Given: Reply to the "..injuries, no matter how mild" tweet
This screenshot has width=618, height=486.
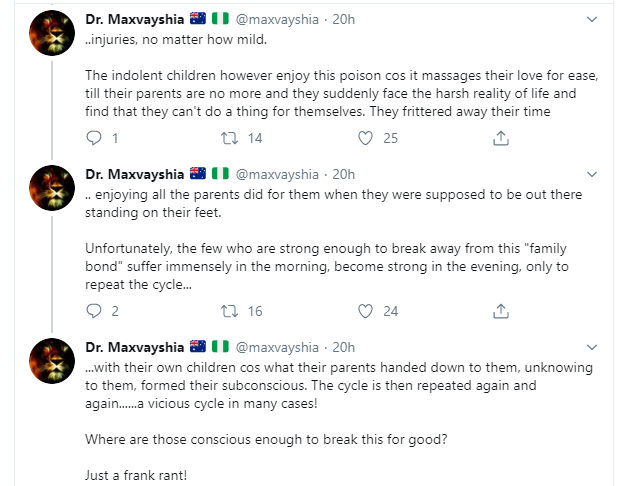Looking at the screenshot, I should (96, 138).
